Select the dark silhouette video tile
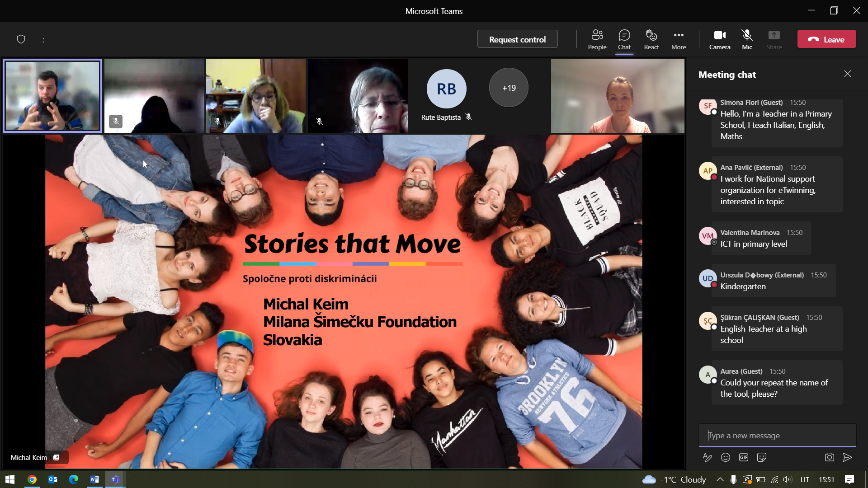Screen dimensions: 868x488 pos(154,96)
